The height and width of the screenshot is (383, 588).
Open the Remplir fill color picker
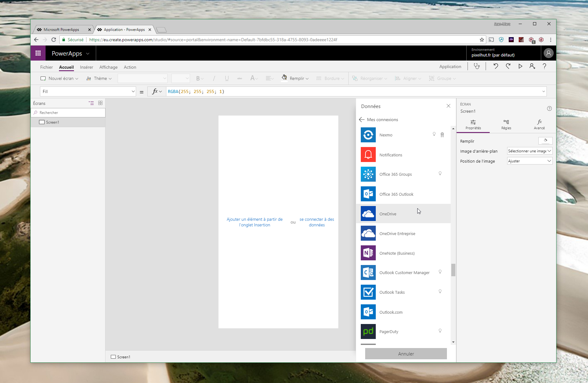point(546,141)
